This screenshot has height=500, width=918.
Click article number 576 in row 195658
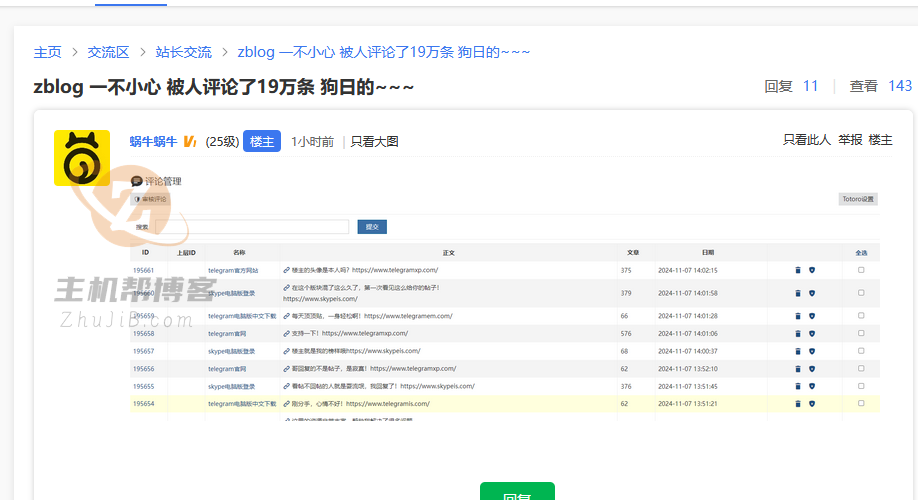pos(626,334)
